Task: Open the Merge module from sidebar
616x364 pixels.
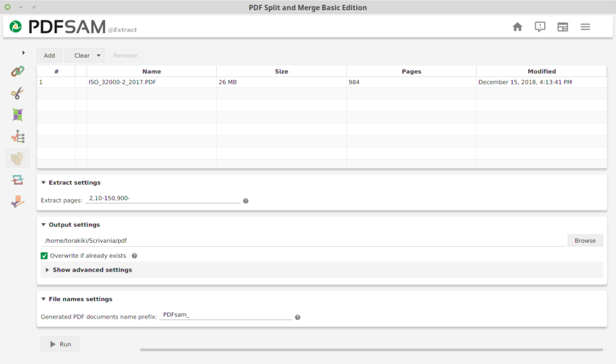Action: coord(17,71)
